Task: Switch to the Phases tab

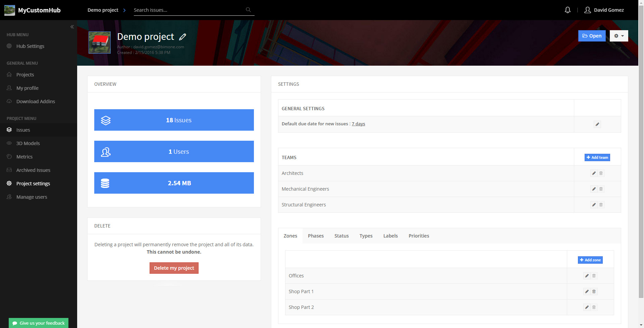Action: coord(316,236)
